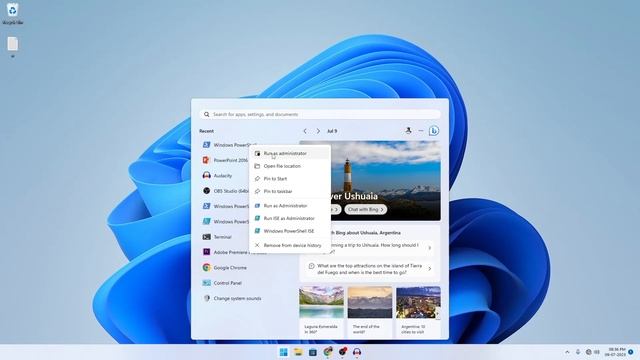Click the Ushuaia lighthouse banner image
This screenshot has height=360, width=640.
370,181
